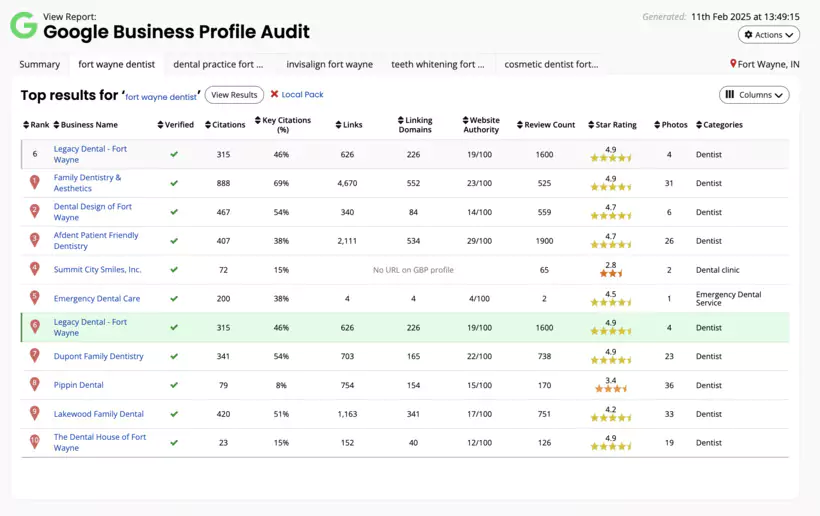Open the 'cosmetic dentist fort...' tab

click(x=551, y=64)
